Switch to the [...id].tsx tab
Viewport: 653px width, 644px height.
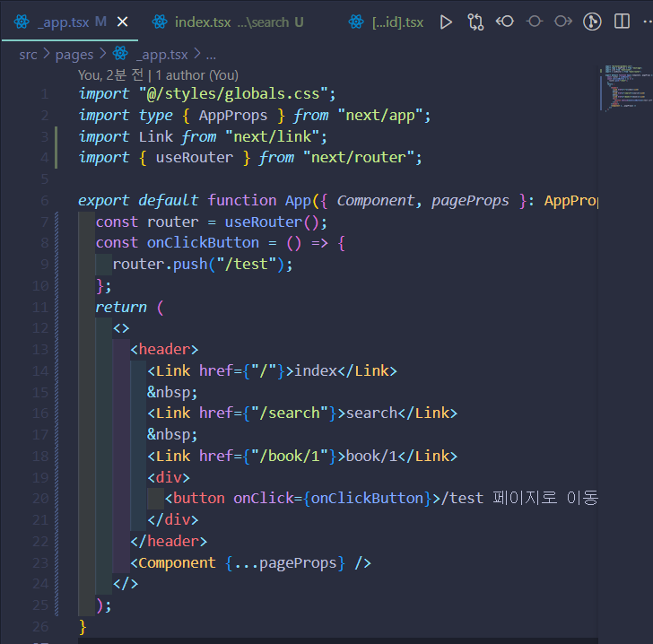point(386,22)
